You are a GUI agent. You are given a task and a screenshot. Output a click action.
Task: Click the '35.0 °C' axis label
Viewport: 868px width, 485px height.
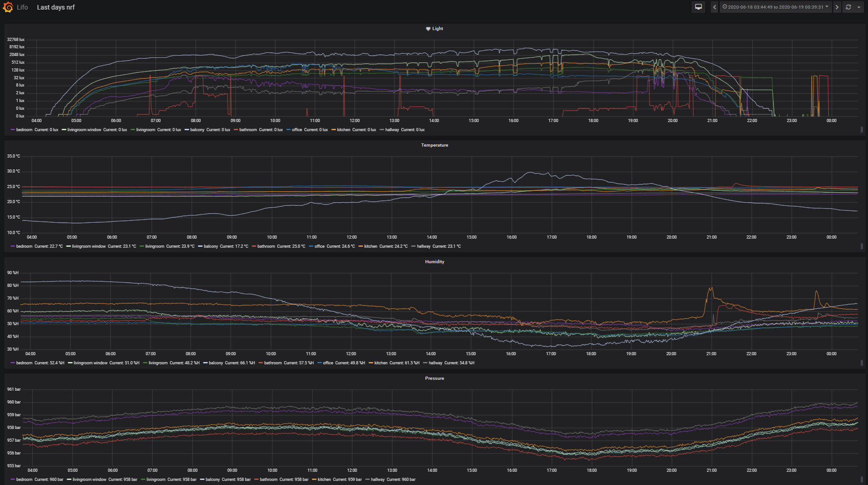click(x=14, y=156)
